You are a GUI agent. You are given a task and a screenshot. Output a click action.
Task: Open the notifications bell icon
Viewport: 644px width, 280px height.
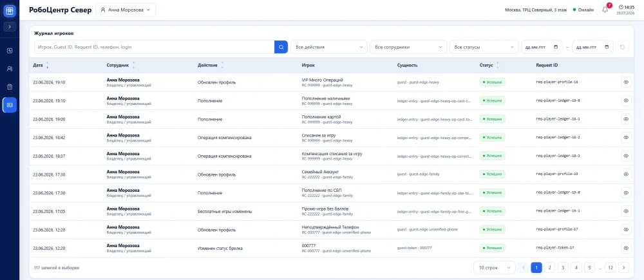pos(605,10)
